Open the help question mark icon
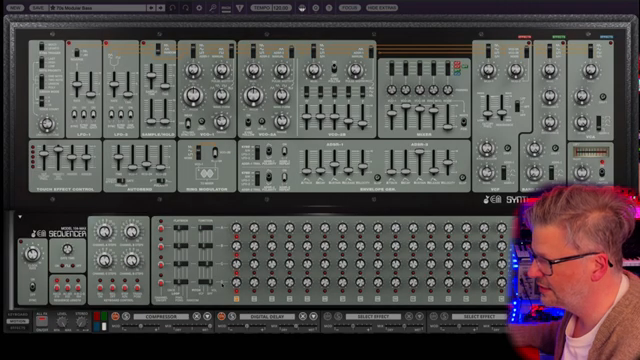This screenshot has width=640, height=360. click(x=329, y=8)
